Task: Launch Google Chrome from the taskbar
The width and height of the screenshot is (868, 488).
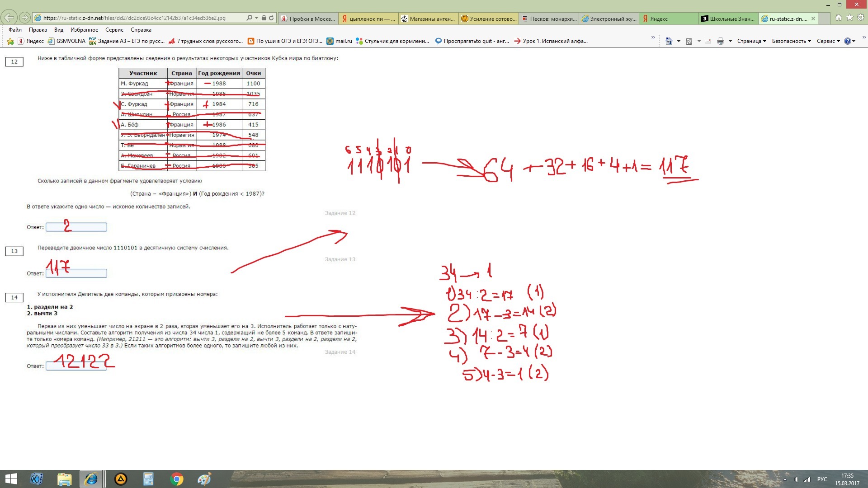Action: [177, 479]
